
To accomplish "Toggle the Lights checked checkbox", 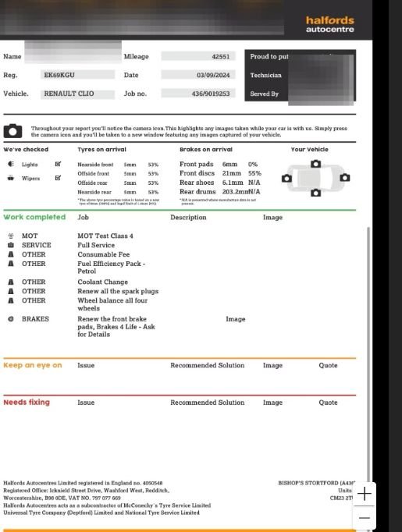I will pyautogui.click(x=58, y=164).
